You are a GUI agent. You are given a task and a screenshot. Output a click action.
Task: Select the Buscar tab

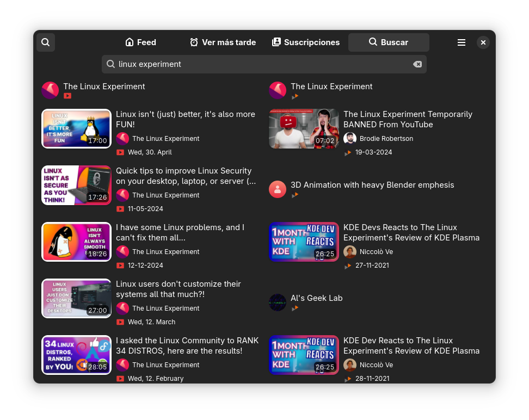[389, 42]
